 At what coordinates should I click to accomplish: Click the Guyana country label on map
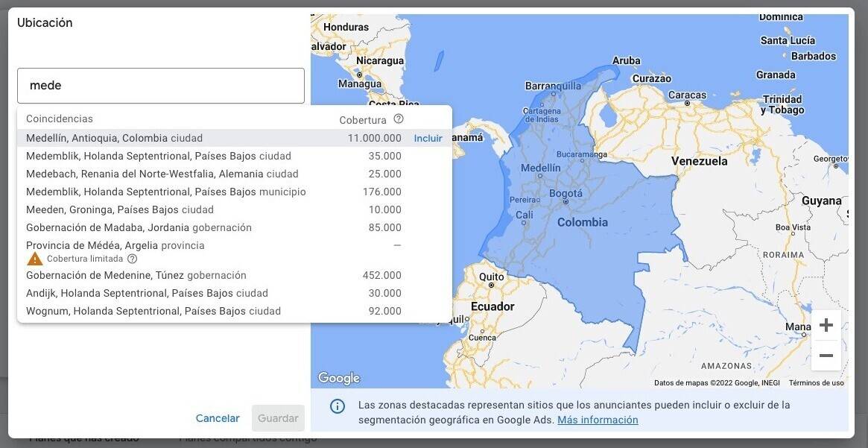click(822, 201)
